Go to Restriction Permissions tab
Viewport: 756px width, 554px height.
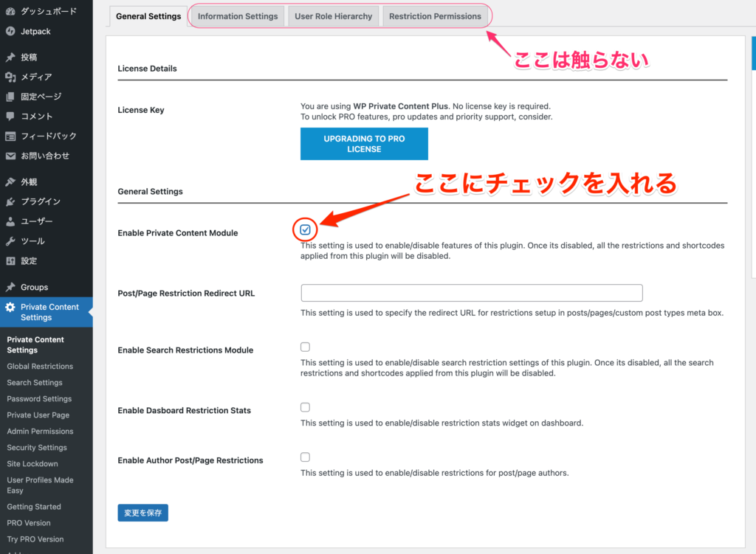pyautogui.click(x=436, y=16)
